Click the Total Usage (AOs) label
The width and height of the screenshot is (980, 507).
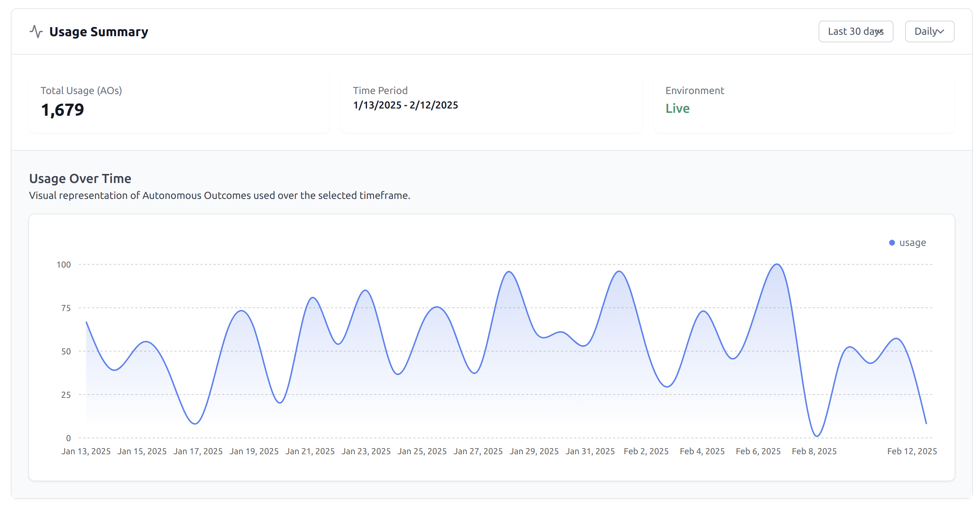click(81, 90)
